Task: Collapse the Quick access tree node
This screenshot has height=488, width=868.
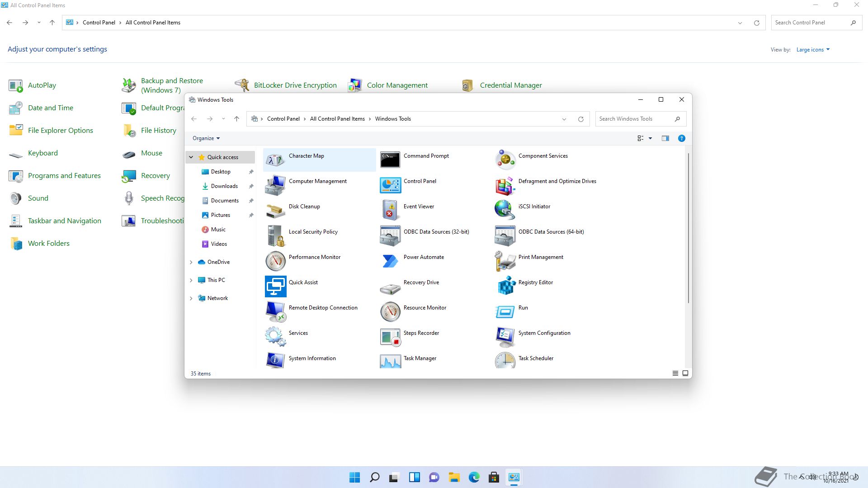Action: [x=191, y=157]
